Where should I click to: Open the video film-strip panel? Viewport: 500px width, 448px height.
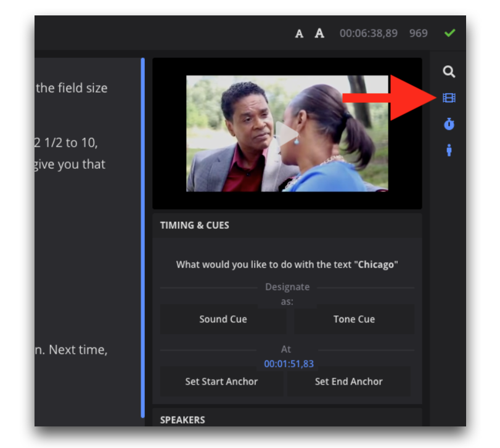pyautogui.click(x=449, y=98)
